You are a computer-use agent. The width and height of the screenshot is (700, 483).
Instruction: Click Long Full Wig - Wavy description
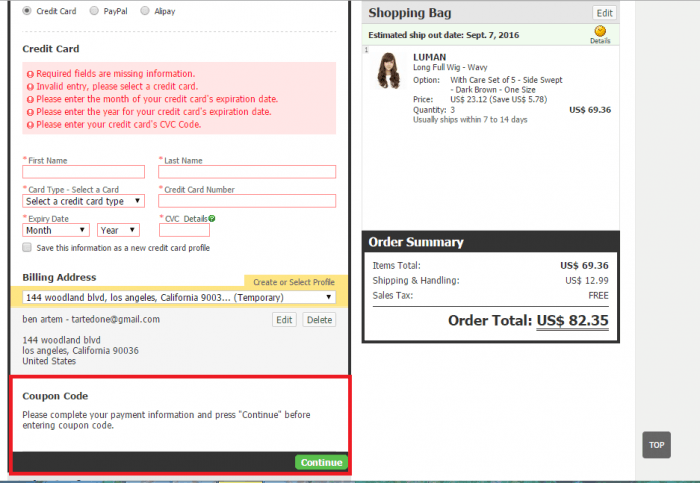tap(450, 67)
